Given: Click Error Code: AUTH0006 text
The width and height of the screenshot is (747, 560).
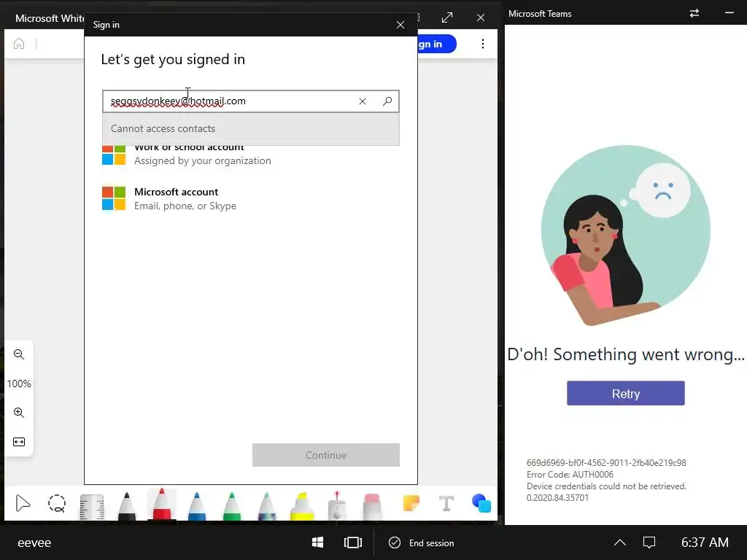Looking at the screenshot, I should (x=570, y=474).
